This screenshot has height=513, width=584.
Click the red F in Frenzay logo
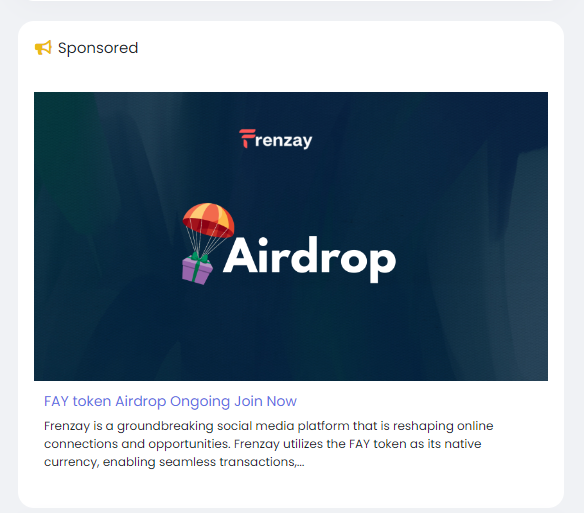click(247, 139)
